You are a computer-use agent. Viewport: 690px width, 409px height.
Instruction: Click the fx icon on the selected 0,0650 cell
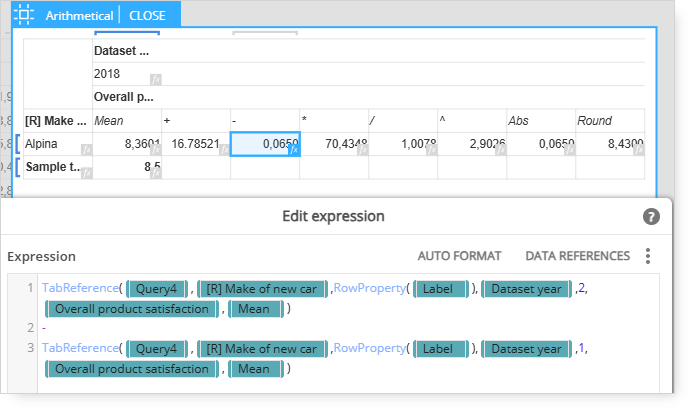click(x=294, y=150)
